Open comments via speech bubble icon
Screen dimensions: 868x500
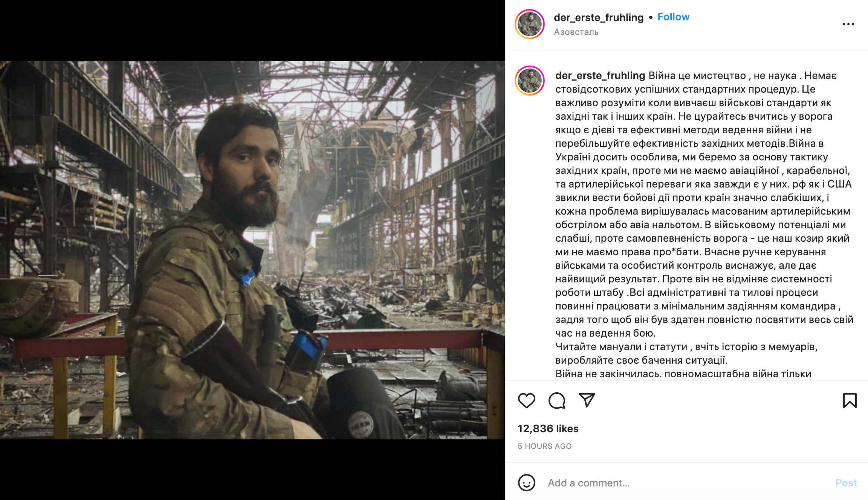pos(557,400)
